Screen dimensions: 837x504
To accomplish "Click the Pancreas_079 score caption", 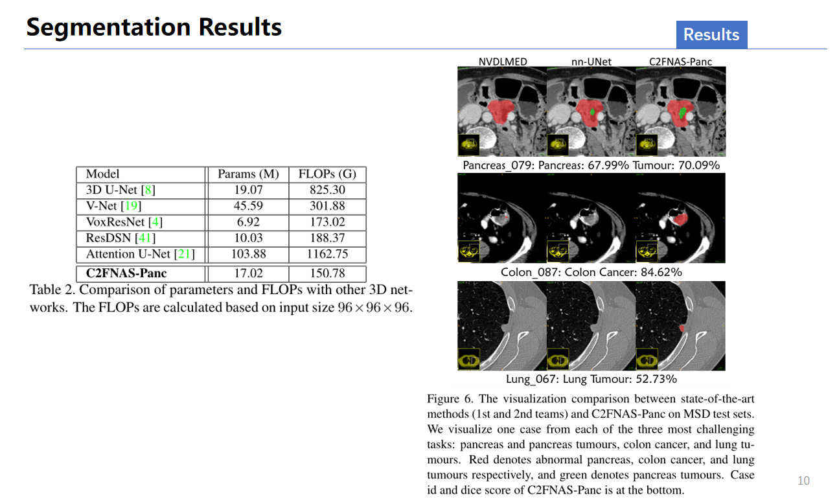I will point(591,165).
